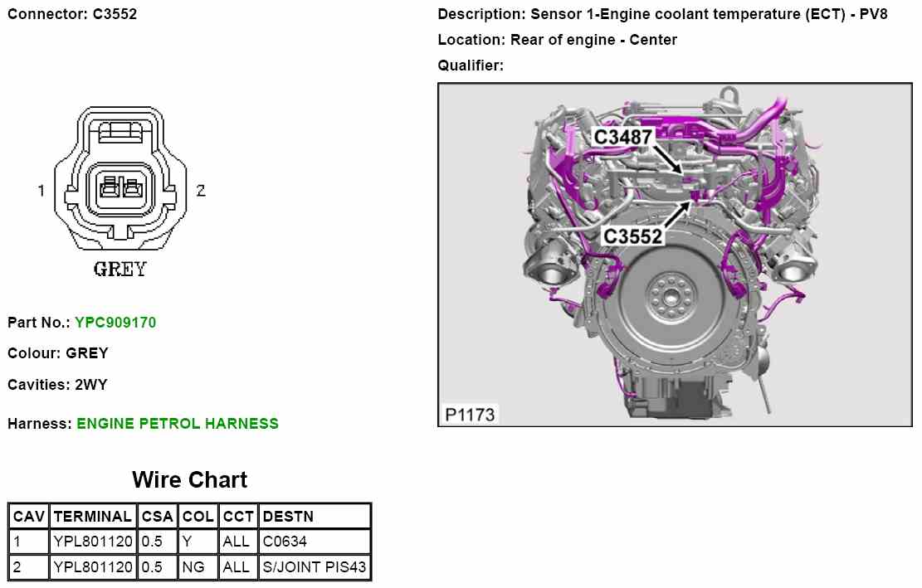Click the P1173 image reference tag

tap(469, 415)
